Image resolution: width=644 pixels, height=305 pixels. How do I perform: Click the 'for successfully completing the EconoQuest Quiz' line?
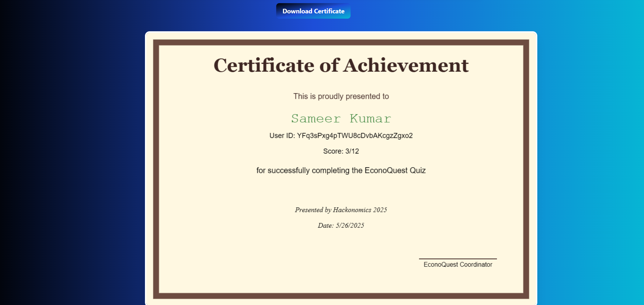click(341, 170)
